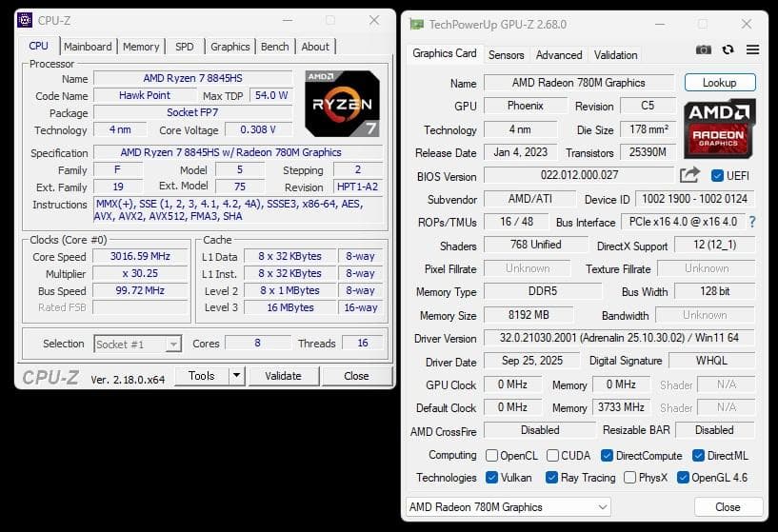Click the AMD Radeon Graphics logo
The width and height of the screenshot is (778, 532).
pos(720,129)
